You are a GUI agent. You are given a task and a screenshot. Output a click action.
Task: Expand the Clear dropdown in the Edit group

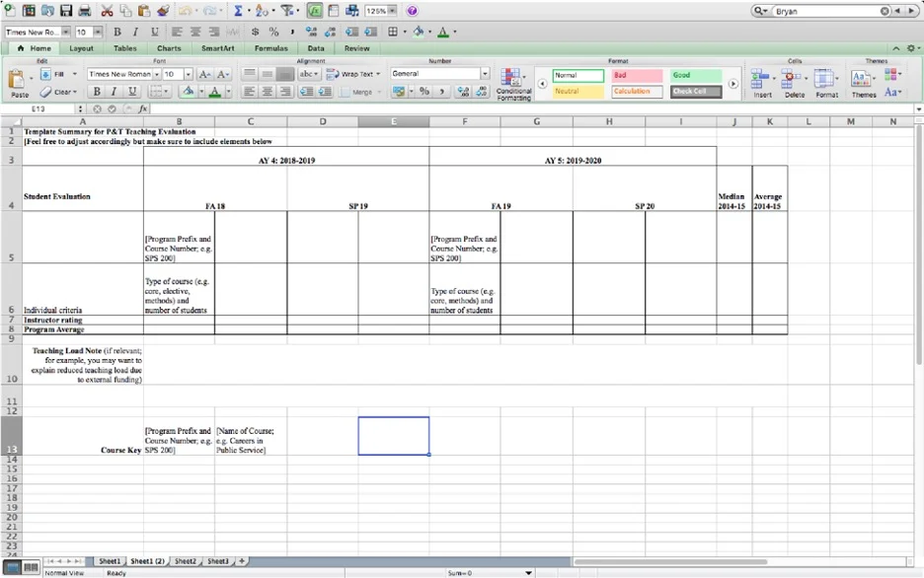point(75,92)
